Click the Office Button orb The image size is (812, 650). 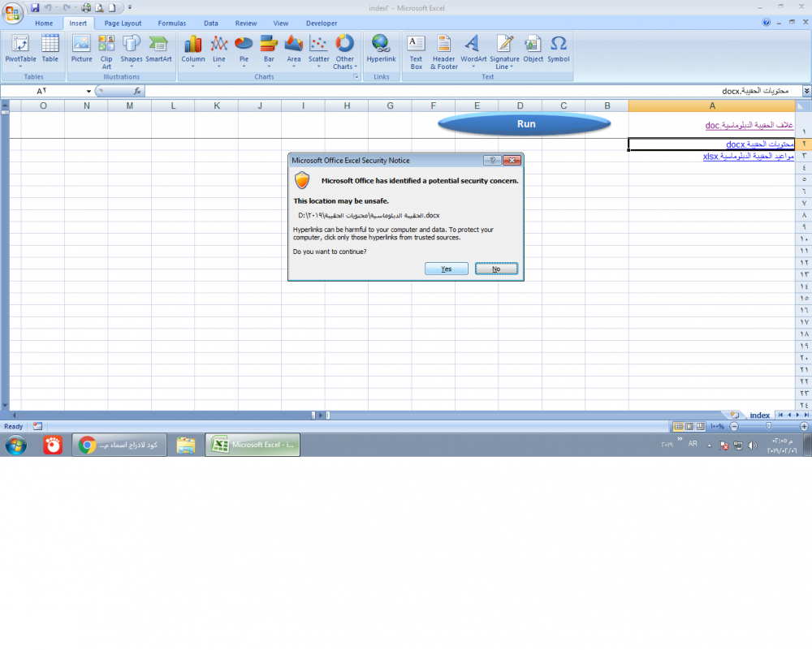tap(12, 13)
